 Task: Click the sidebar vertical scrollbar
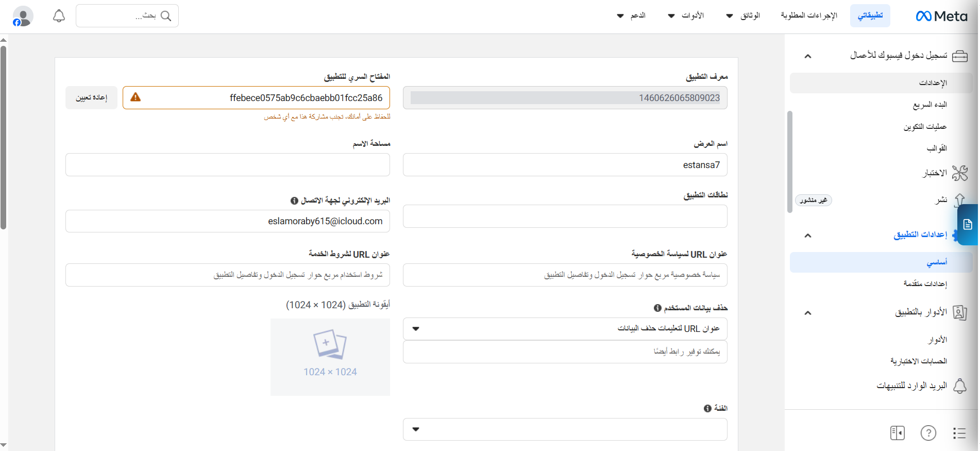click(x=790, y=162)
